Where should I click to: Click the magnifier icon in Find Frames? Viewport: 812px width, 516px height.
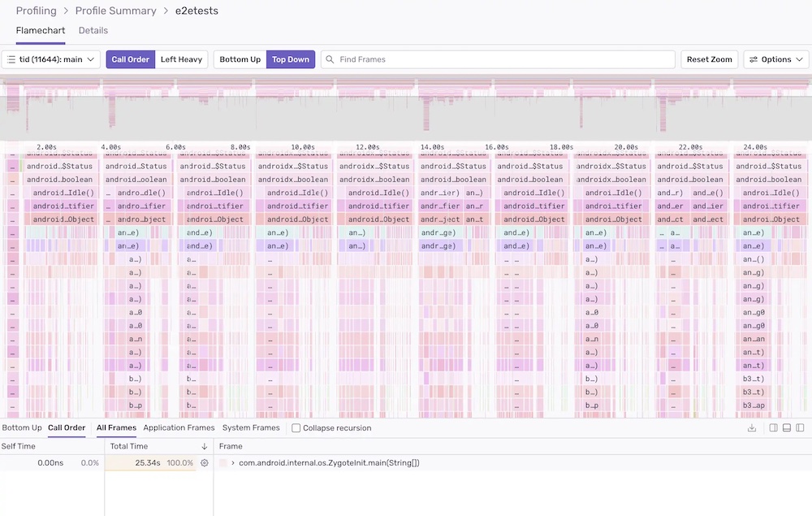(x=328, y=59)
